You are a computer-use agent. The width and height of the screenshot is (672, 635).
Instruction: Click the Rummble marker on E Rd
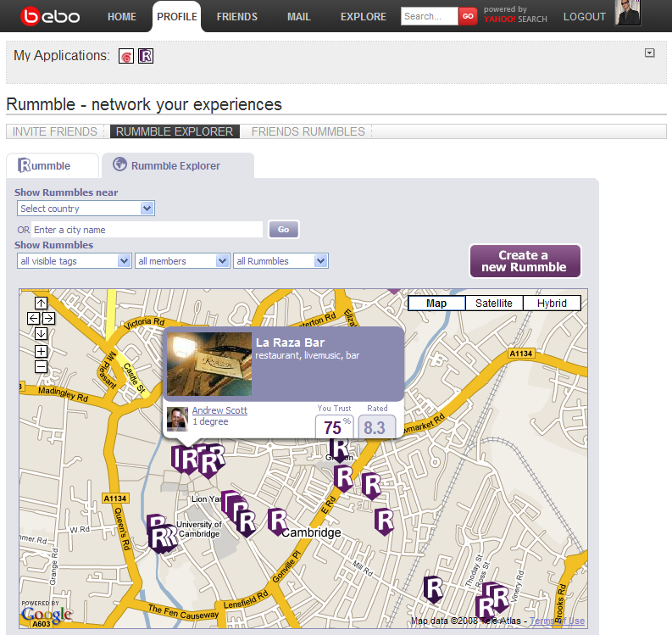[x=343, y=478]
